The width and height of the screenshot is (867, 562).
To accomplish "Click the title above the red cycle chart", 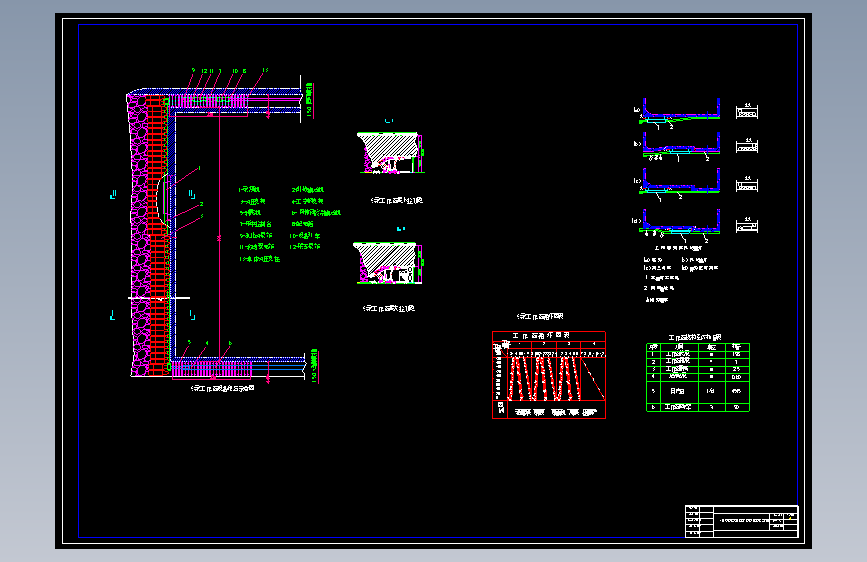I will click(x=540, y=316).
